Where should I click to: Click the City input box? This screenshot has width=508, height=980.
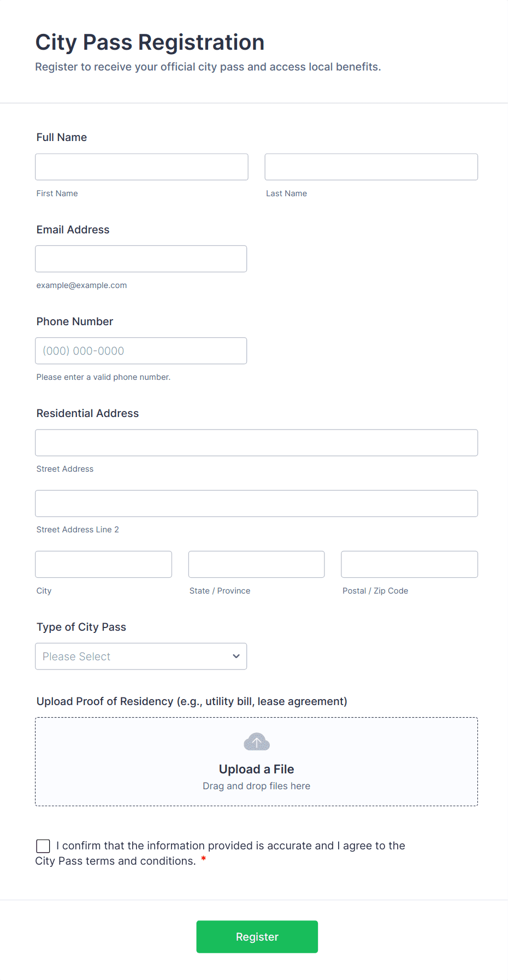[x=103, y=564]
